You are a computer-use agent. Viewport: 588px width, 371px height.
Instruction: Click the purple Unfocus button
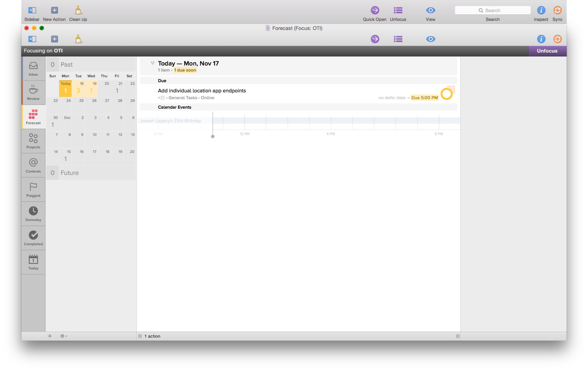[x=547, y=51]
